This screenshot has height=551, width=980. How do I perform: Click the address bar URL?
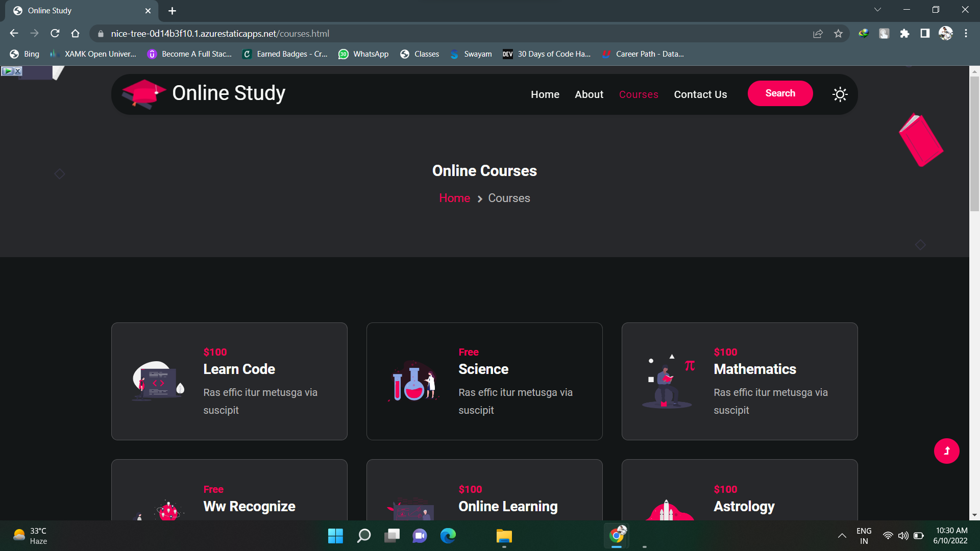pos(219,34)
